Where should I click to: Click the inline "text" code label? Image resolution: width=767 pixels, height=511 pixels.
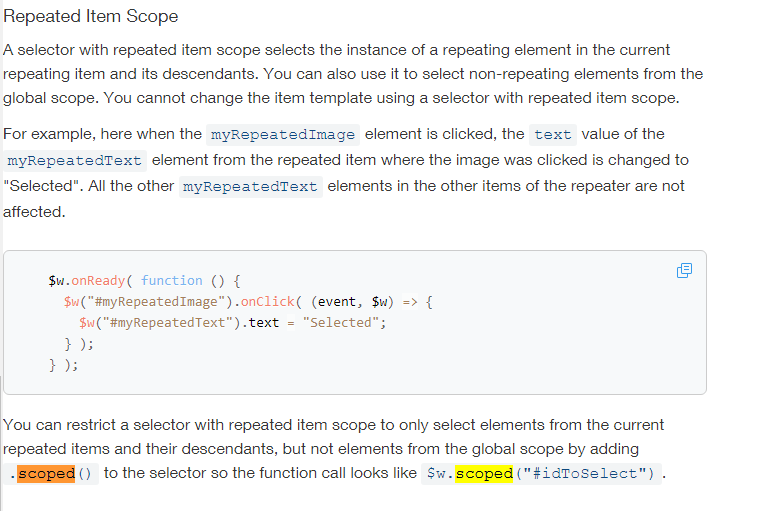point(553,134)
